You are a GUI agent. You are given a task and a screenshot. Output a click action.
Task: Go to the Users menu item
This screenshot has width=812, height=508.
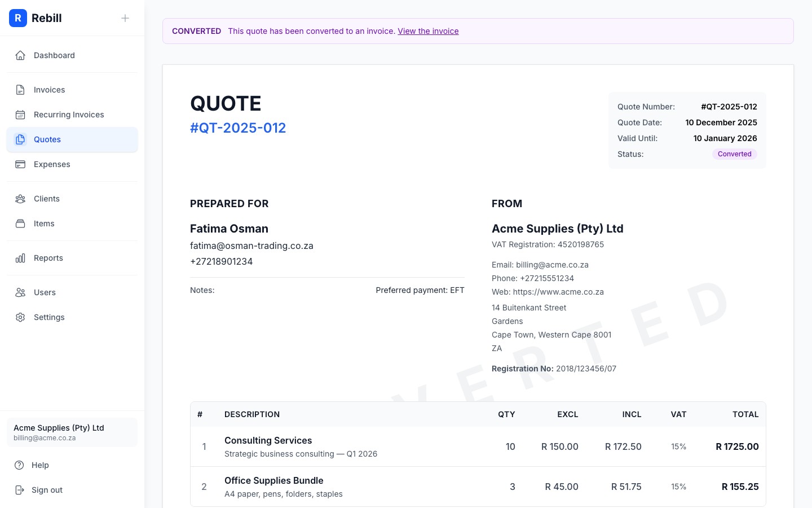point(45,292)
